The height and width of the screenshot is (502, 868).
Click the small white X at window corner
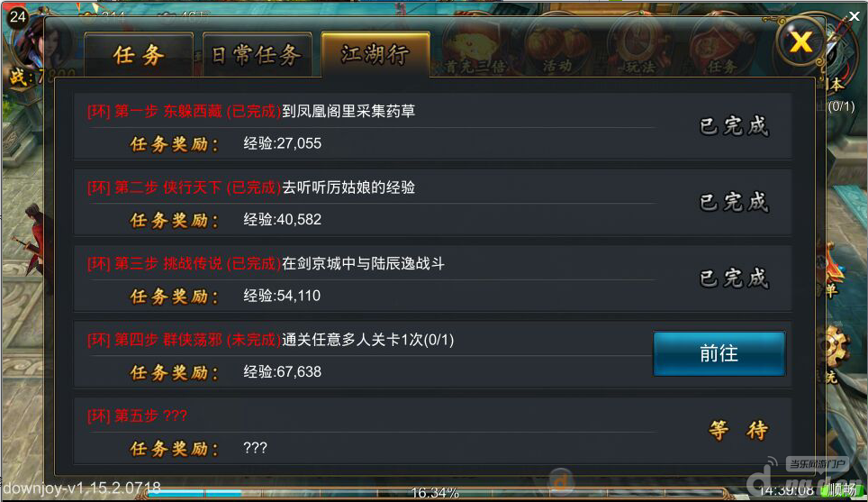pyautogui.click(x=854, y=16)
